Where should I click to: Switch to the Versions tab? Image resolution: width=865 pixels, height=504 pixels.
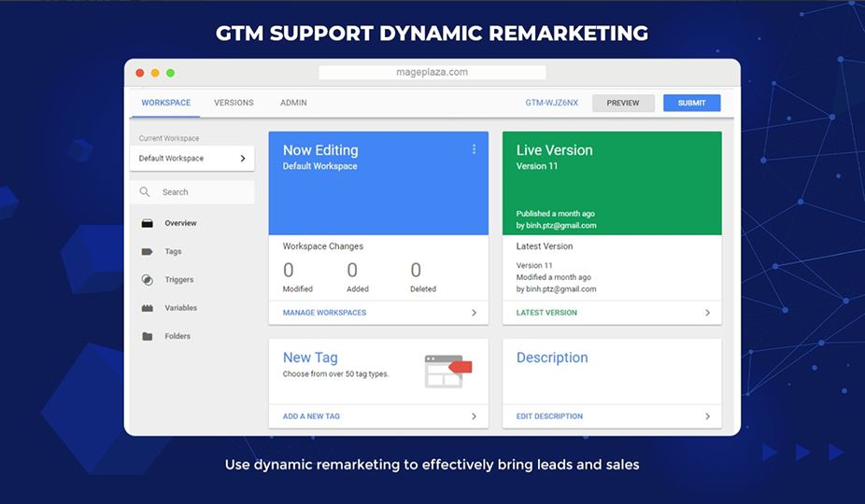click(x=234, y=103)
